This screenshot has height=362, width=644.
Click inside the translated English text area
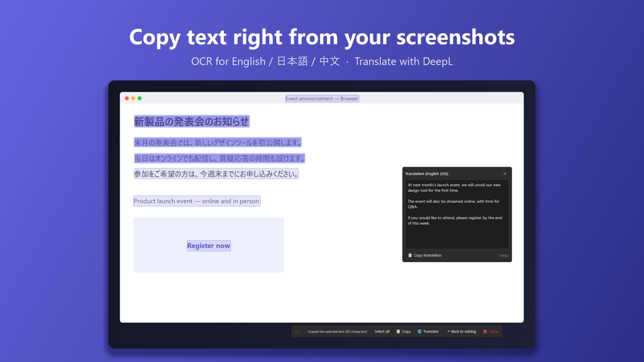pos(457,214)
